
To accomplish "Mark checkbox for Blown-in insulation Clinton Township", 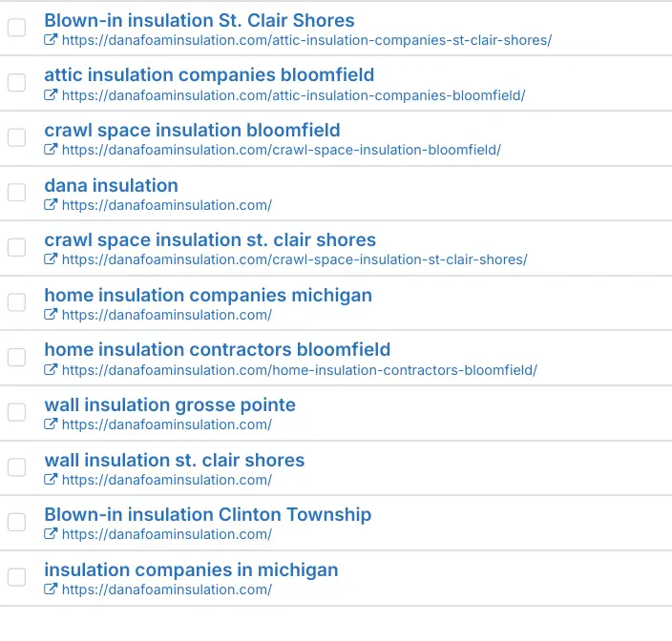I will click(x=16, y=522).
